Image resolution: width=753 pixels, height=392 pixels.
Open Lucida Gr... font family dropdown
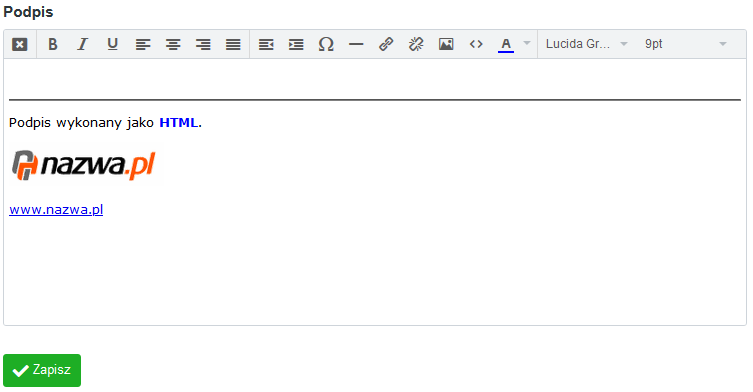pyautogui.click(x=586, y=44)
